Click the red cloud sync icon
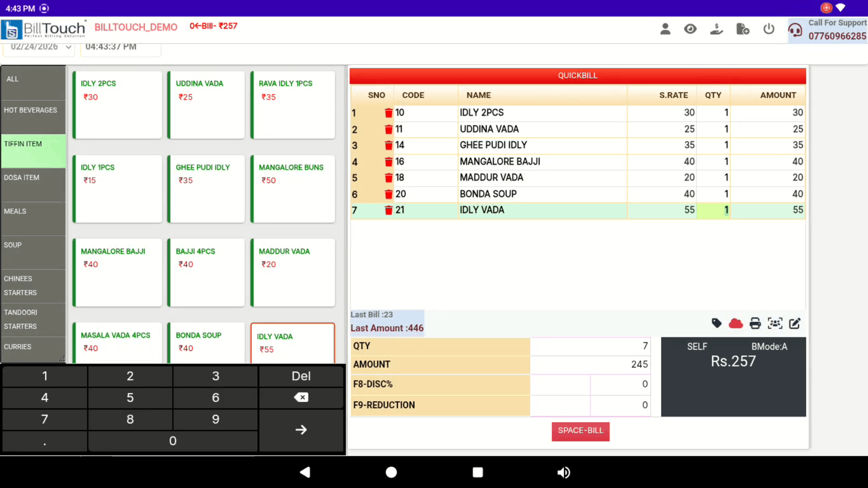 [735, 323]
